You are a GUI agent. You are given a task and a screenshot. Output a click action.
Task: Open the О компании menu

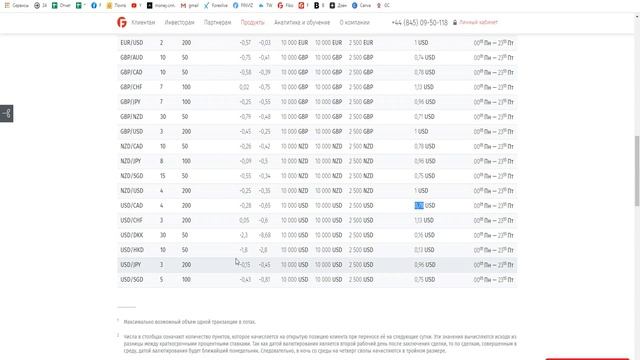[354, 22]
